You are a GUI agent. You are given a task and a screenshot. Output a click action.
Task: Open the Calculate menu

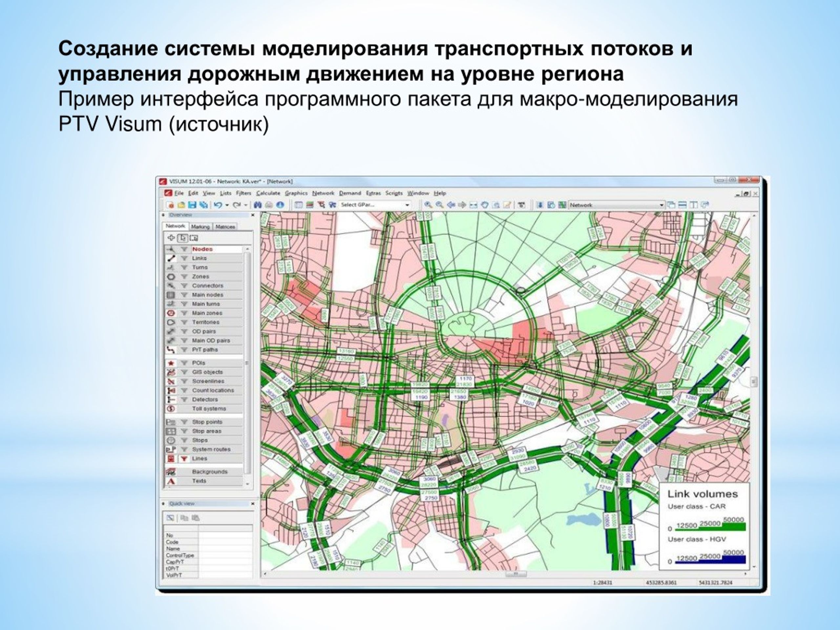coord(268,193)
